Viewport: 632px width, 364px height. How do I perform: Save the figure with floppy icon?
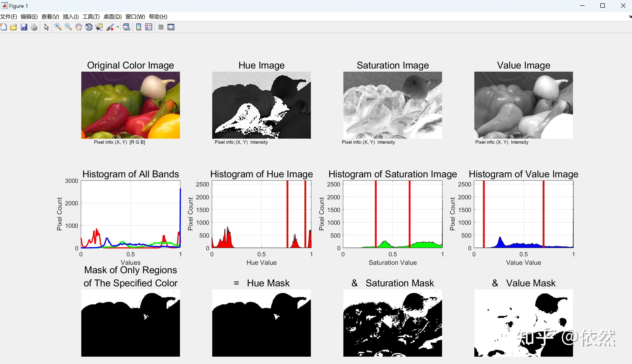tap(24, 27)
